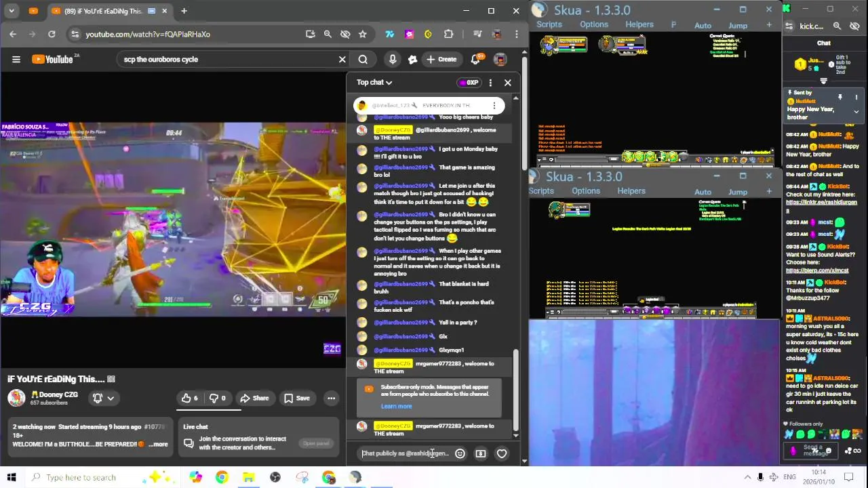The width and height of the screenshot is (868, 488).
Task: Open Options menu in top Skua window
Action: coord(594,24)
